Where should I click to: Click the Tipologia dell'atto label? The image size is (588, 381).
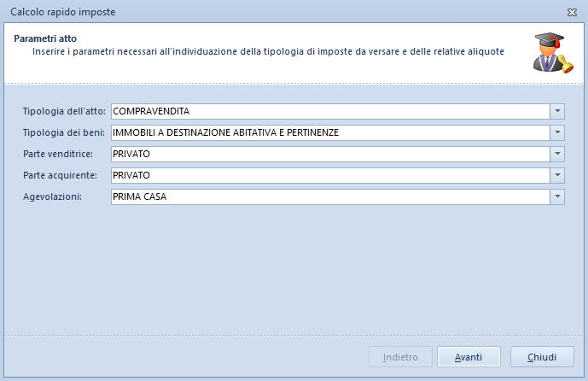[64, 111]
